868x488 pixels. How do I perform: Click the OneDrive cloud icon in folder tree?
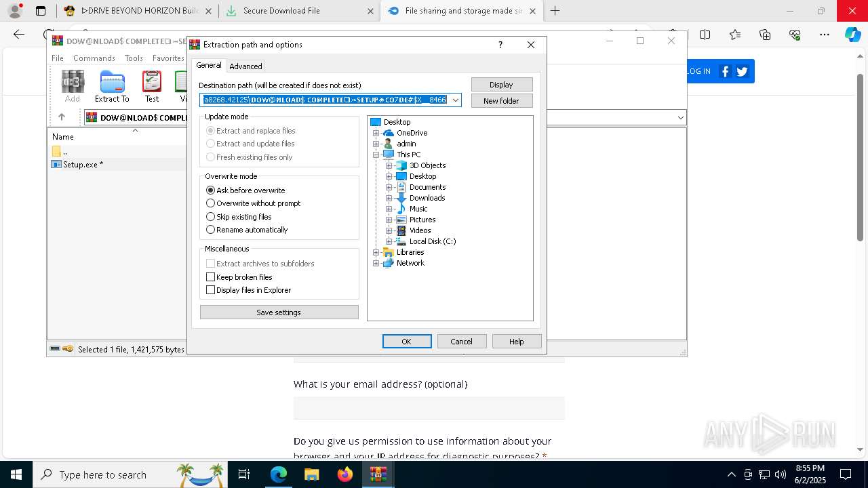389,133
